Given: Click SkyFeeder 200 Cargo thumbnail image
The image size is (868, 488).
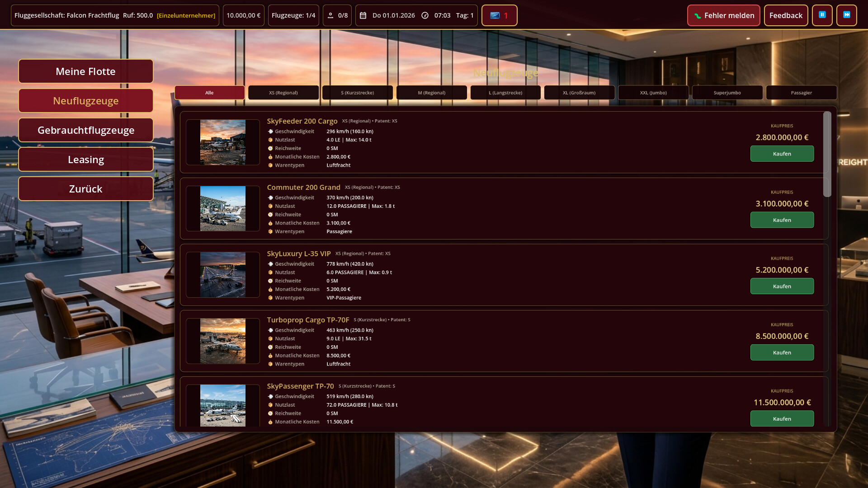Looking at the screenshot, I should (x=223, y=142).
